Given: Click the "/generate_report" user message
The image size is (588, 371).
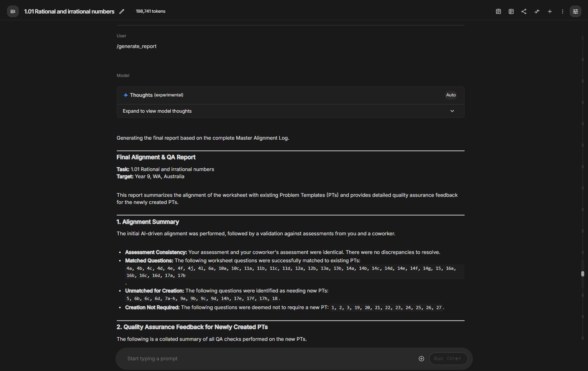Looking at the screenshot, I should coord(137,46).
